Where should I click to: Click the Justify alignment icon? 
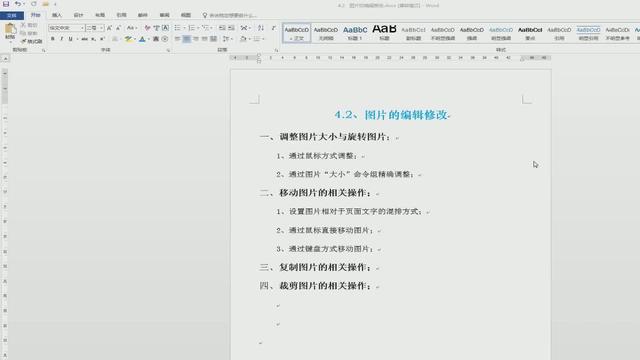point(204,39)
